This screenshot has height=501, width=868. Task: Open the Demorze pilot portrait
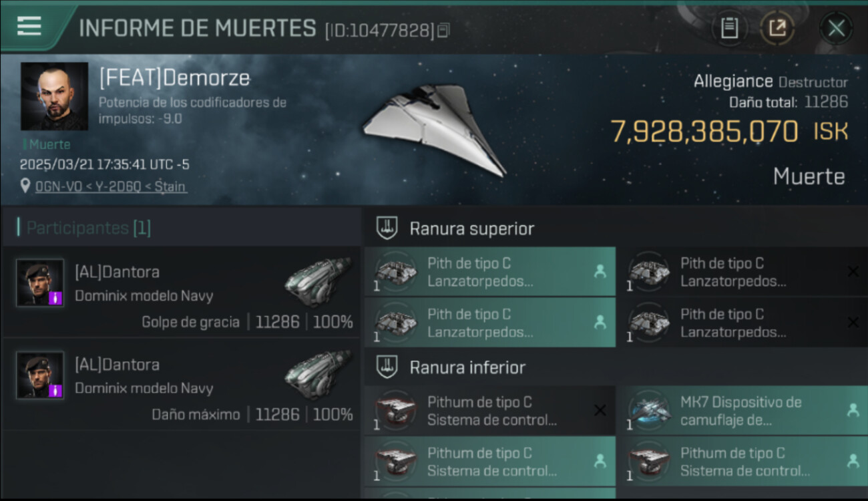click(x=55, y=96)
